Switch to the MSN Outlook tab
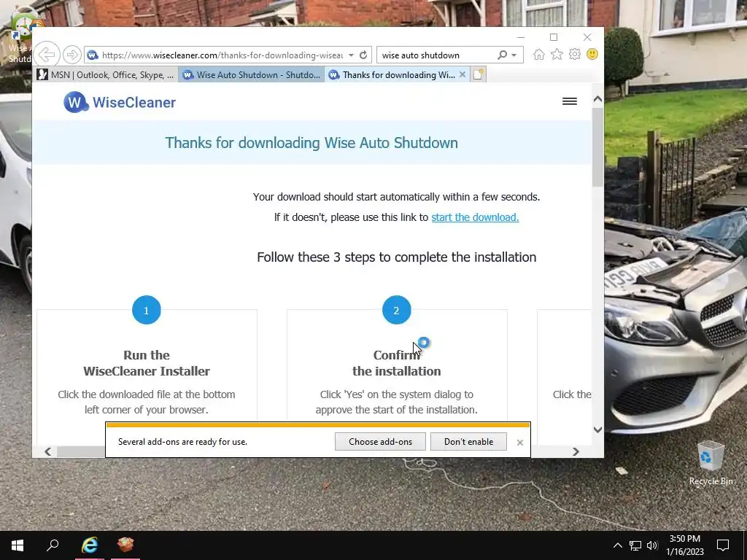747x560 pixels. [107, 75]
